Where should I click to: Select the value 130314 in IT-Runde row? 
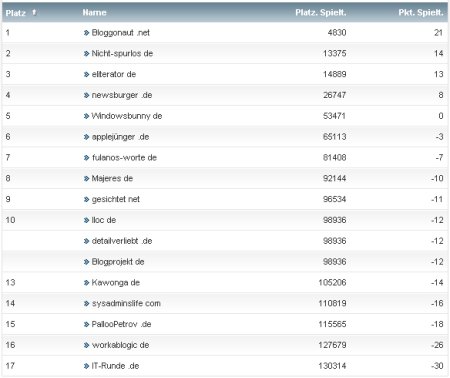coord(332,366)
